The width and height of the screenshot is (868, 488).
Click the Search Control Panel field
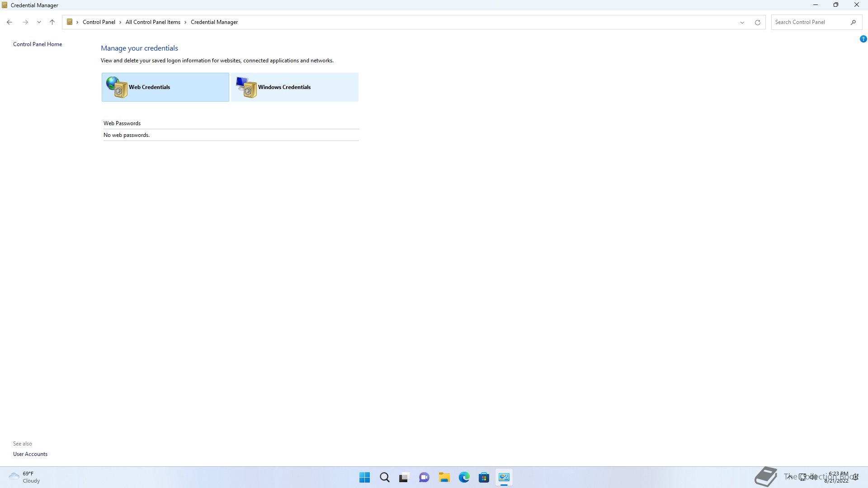(809, 22)
